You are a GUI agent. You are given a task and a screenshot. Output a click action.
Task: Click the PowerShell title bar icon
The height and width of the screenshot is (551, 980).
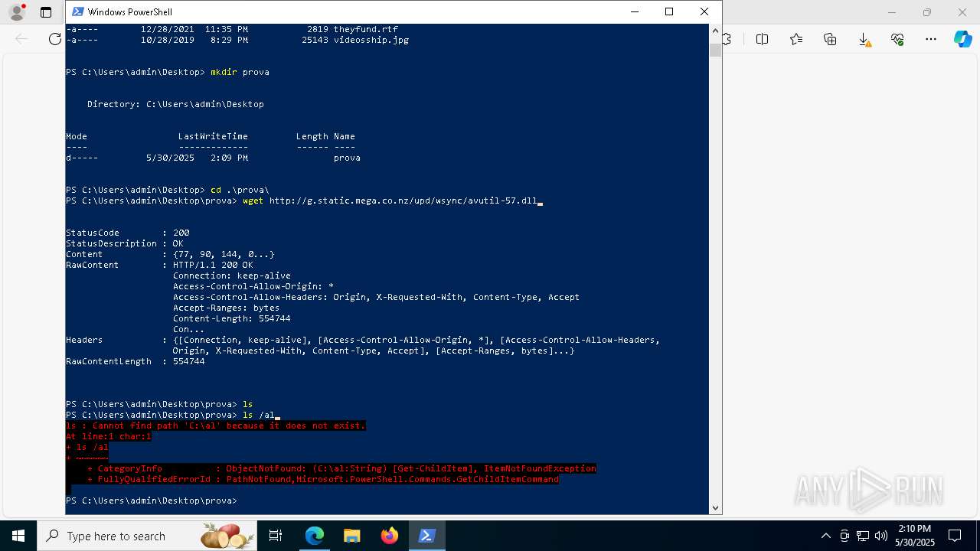click(x=77, y=11)
